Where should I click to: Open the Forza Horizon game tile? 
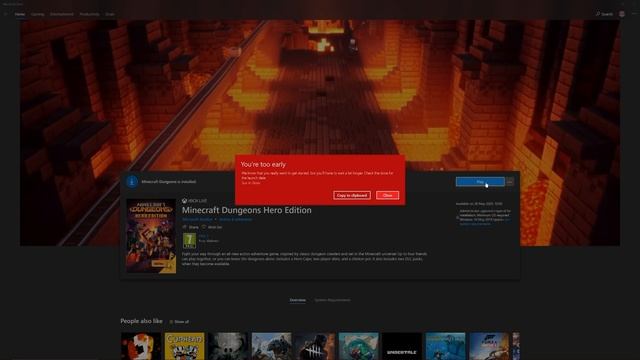coord(489,346)
